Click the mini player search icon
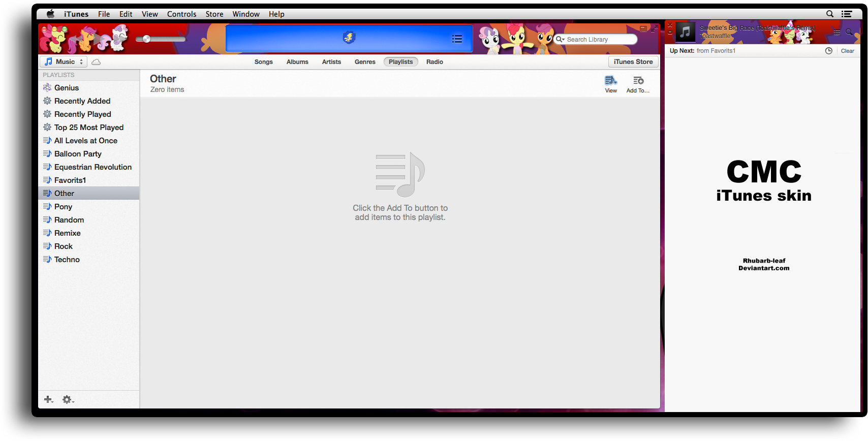This screenshot has width=868, height=441. [x=849, y=33]
